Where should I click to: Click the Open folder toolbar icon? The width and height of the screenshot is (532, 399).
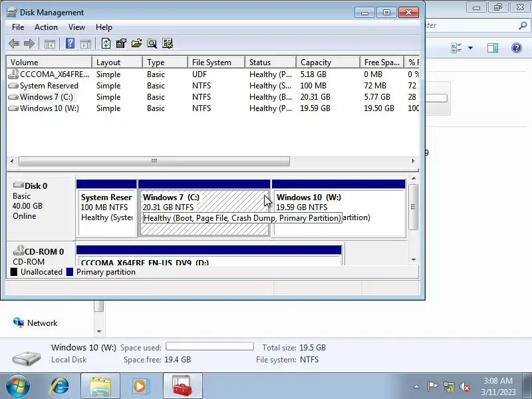(x=136, y=43)
